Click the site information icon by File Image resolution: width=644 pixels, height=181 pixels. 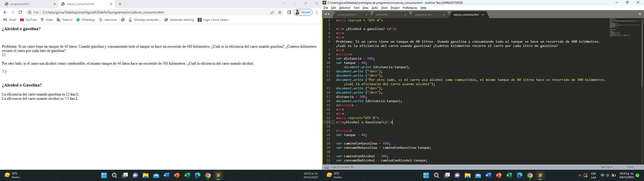30,12
